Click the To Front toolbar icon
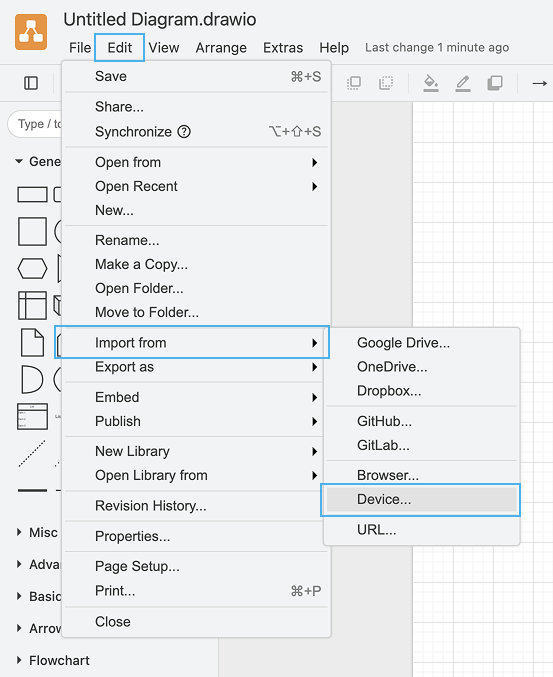The height and width of the screenshot is (677, 553). click(354, 83)
